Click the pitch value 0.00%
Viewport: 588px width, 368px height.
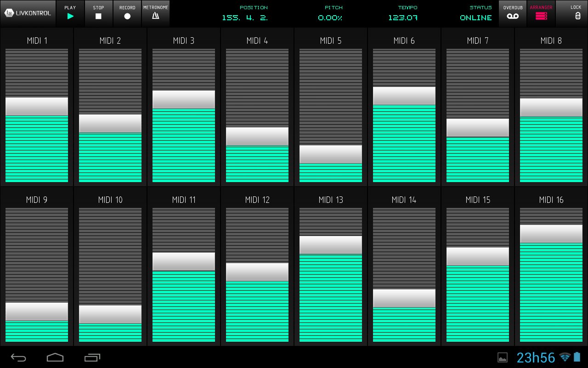(x=330, y=18)
